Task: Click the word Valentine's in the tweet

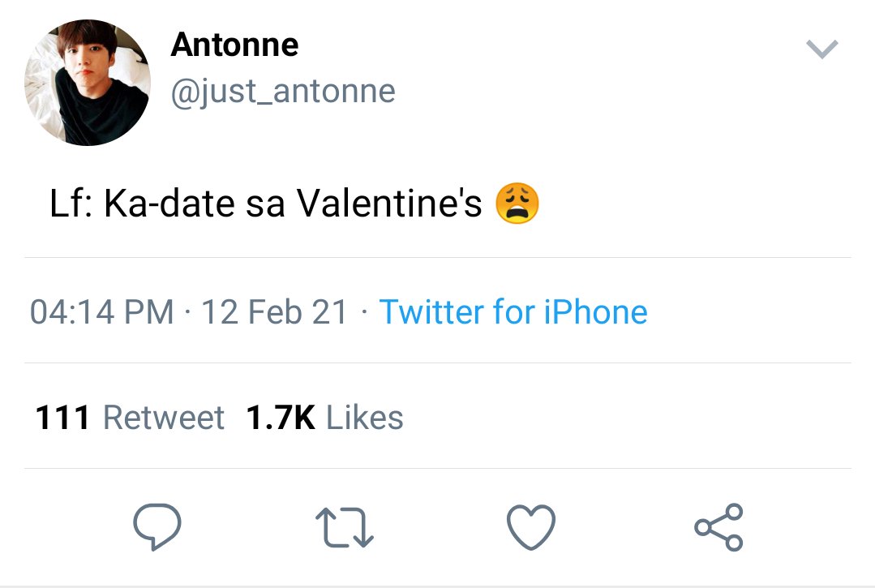Action: (389, 203)
